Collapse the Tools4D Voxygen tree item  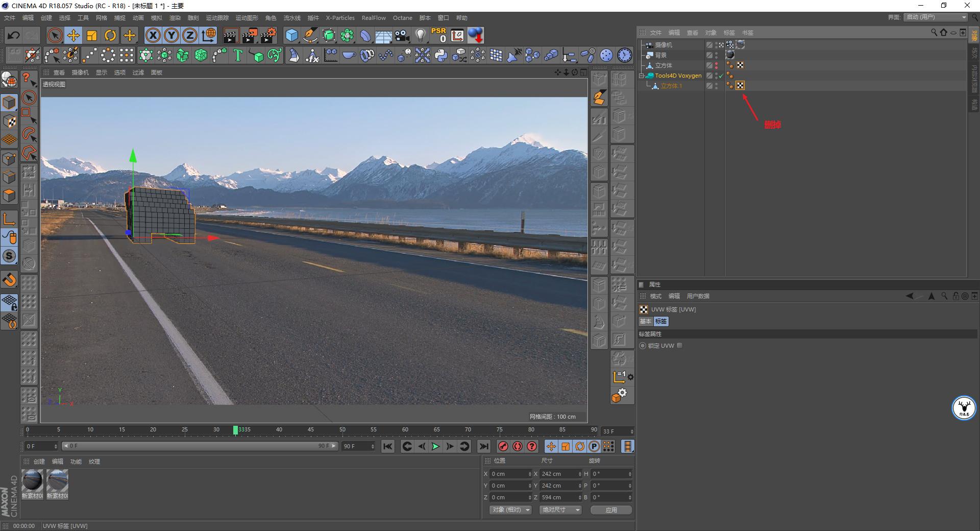[642, 76]
